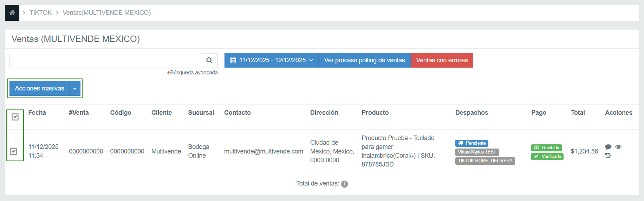Open the TIKTOK breadcrumb item
Image resolution: width=644 pixels, height=201 pixels.
click(40, 13)
